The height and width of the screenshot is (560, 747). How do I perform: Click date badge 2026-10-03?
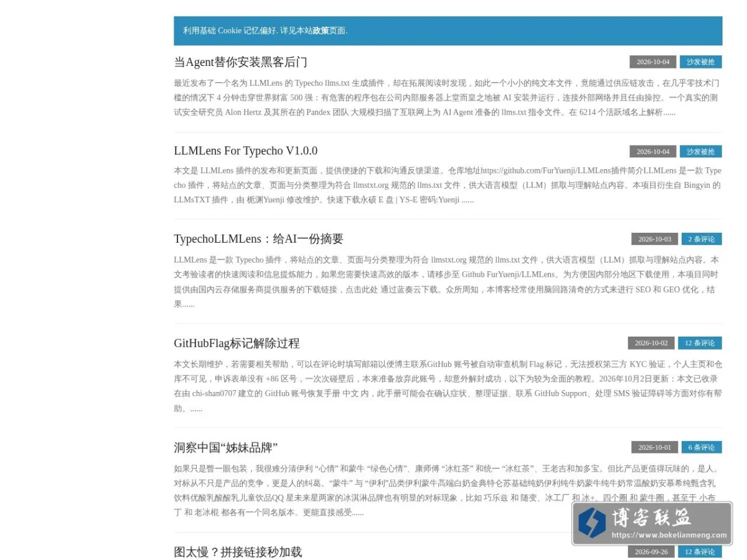(655, 239)
